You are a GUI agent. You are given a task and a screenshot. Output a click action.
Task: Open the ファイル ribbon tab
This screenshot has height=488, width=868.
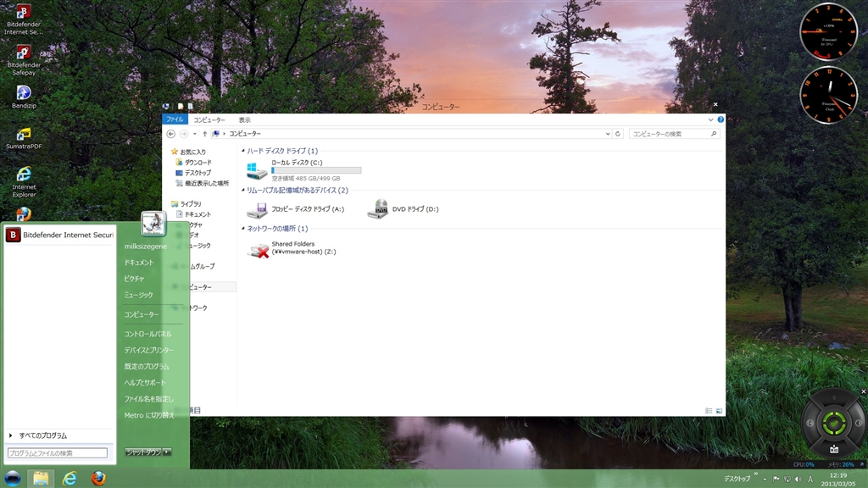(x=175, y=119)
